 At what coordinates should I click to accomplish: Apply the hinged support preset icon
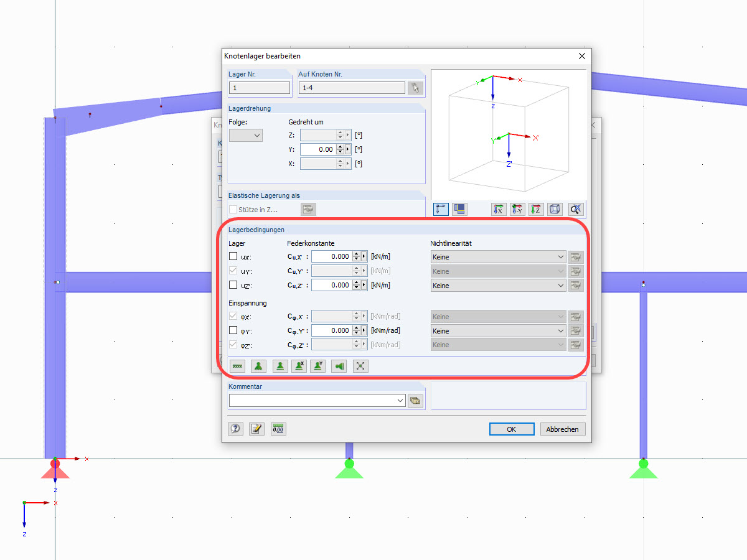pos(259,366)
